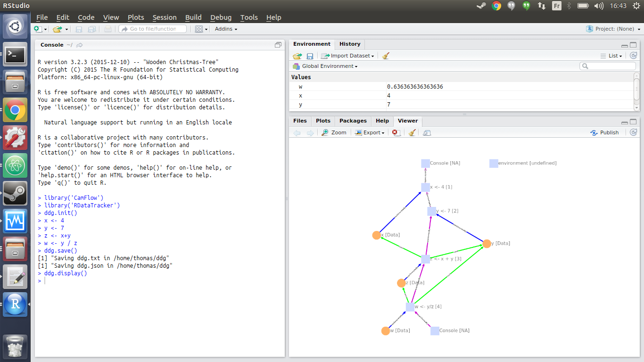Switch to the History tab
This screenshot has height=362, width=644.
pos(350,44)
